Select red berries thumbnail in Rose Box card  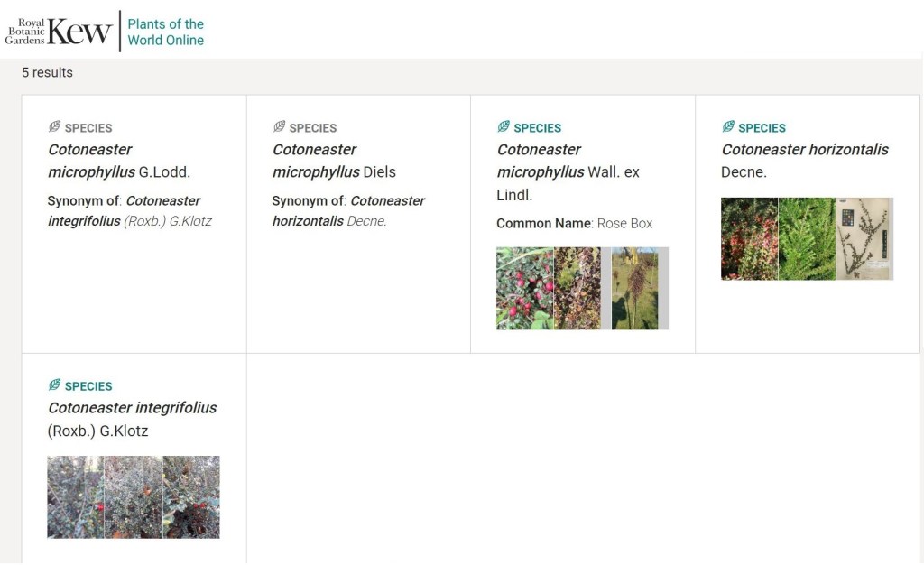coord(524,289)
